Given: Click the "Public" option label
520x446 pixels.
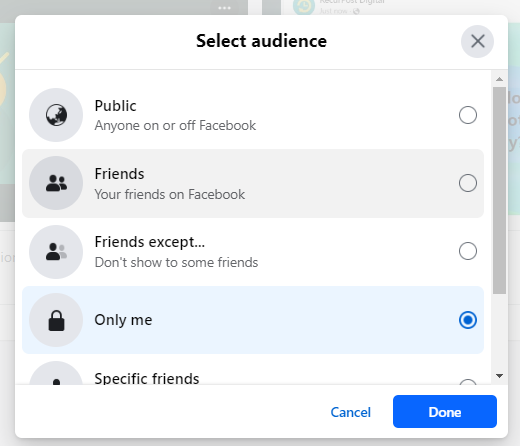Looking at the screenshot, I should click(x=115, y=106).
